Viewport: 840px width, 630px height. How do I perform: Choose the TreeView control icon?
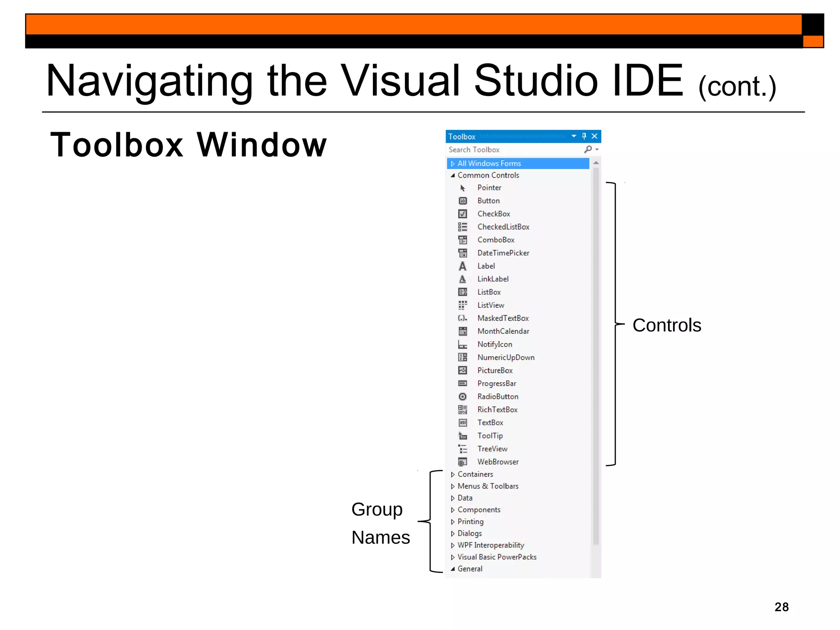(463, 449)
